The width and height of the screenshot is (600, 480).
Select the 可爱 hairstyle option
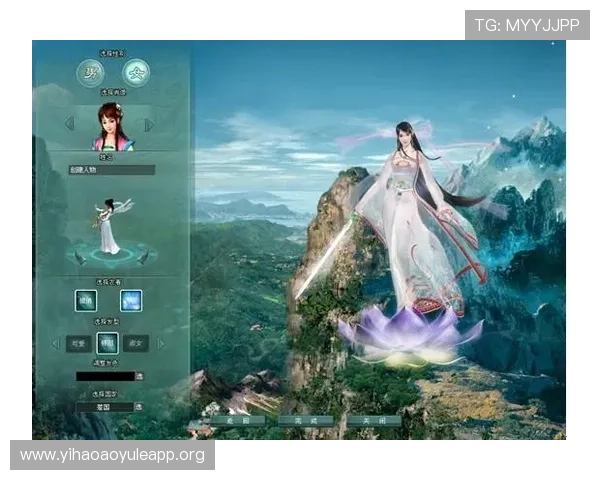tap(78, 343)
